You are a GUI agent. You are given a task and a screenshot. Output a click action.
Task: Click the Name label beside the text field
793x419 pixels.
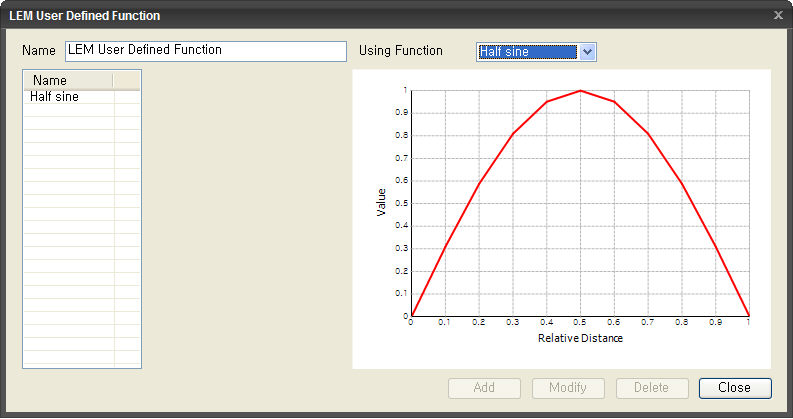click(39, 51)
